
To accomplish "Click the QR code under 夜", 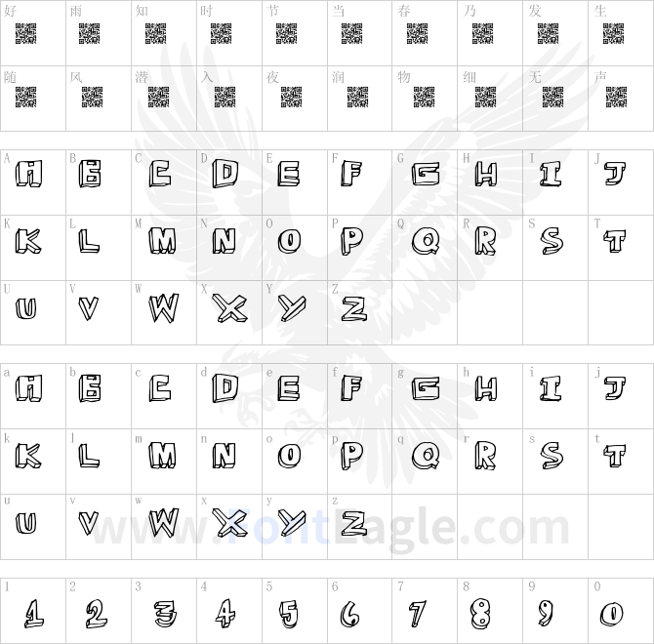I will point(291,98).
